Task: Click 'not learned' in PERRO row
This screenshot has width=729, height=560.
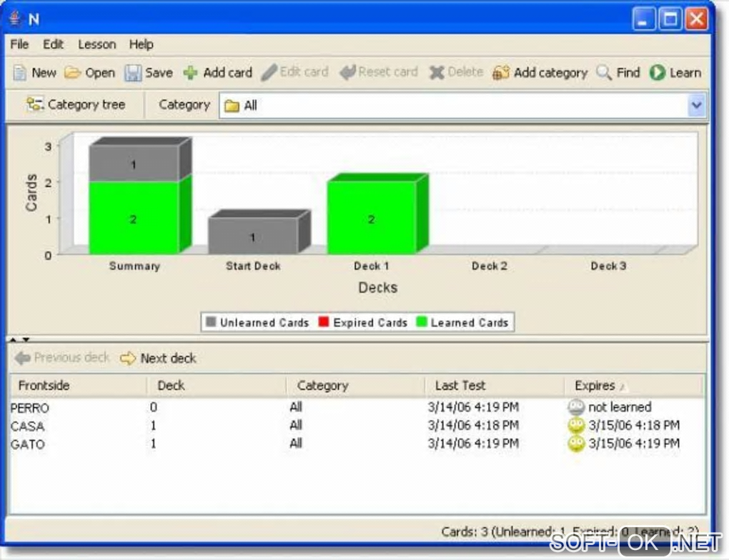Action: pyautogui.click(x=620, y=407)
